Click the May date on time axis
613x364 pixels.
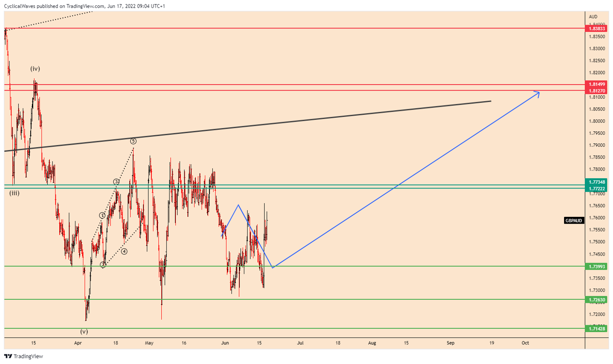149,343
